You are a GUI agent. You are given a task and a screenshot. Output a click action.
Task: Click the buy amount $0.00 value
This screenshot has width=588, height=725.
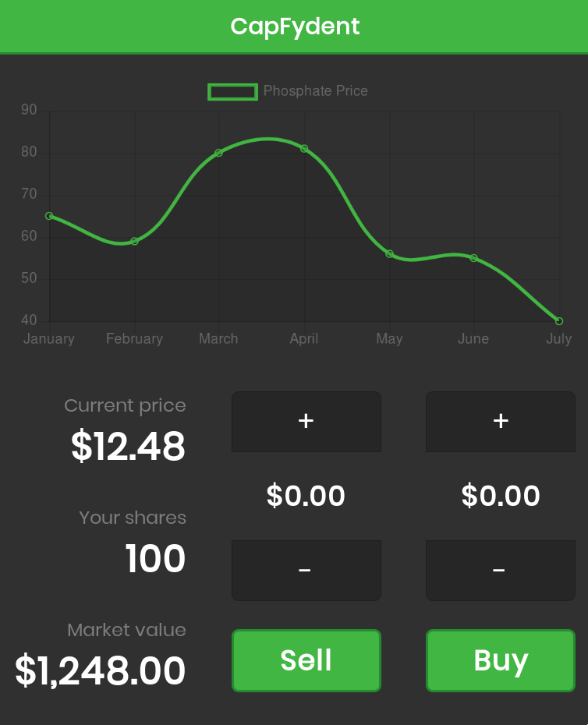(501, 496)
